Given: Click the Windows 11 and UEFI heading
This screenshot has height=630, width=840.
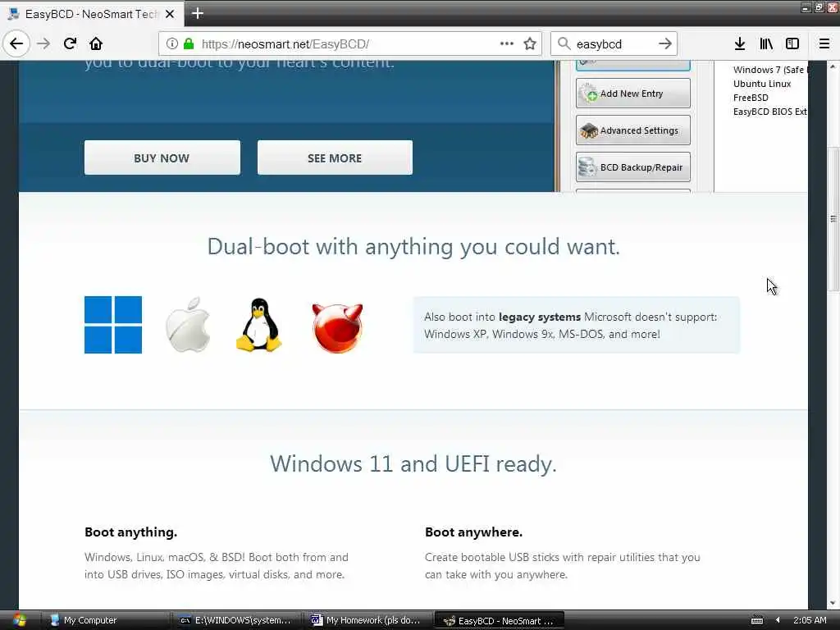Looking at the screenshot, I should [413, 464].
